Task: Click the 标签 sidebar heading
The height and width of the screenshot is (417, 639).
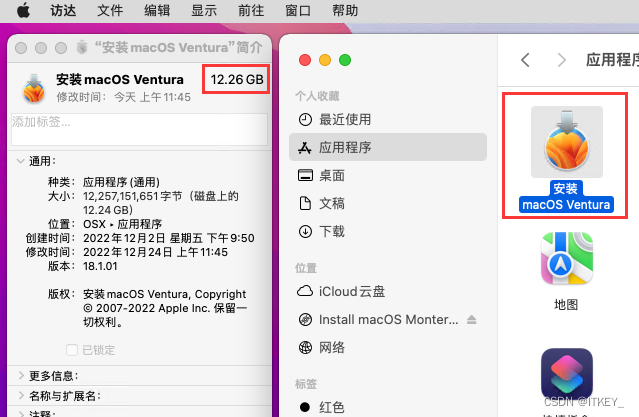Action: click(x=306, y=384)
